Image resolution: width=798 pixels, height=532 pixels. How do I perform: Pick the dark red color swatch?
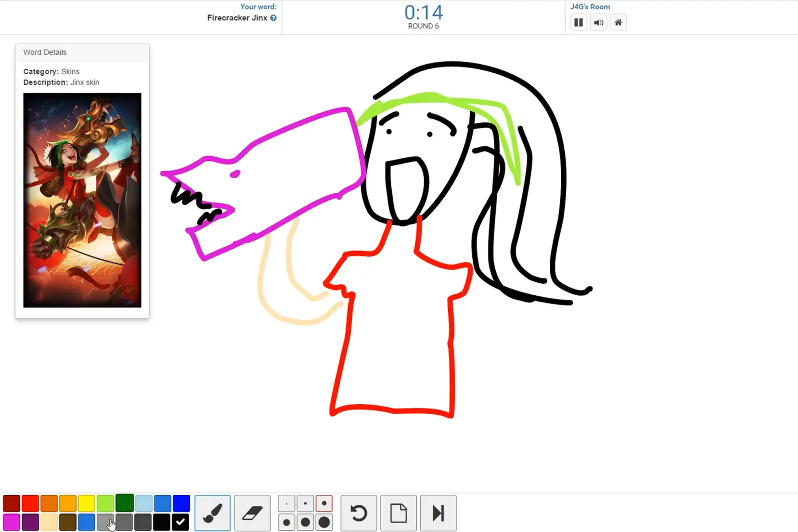(12, 503)
